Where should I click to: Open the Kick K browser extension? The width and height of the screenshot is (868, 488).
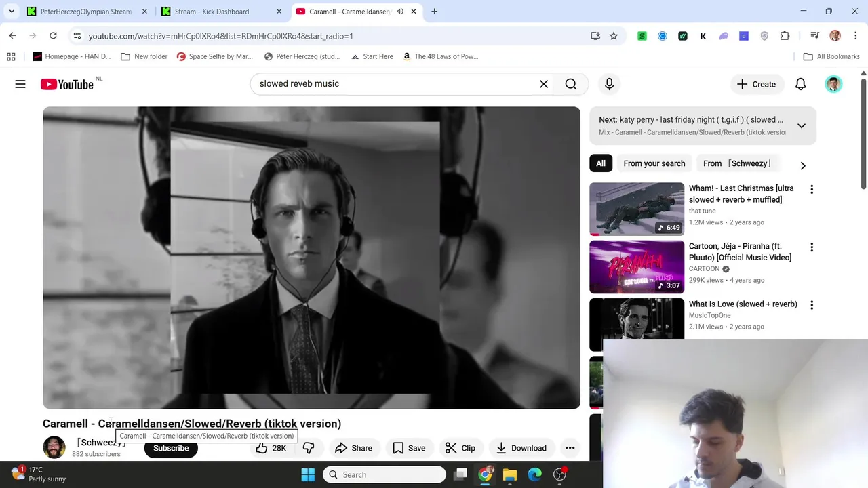tap(703, 36)
